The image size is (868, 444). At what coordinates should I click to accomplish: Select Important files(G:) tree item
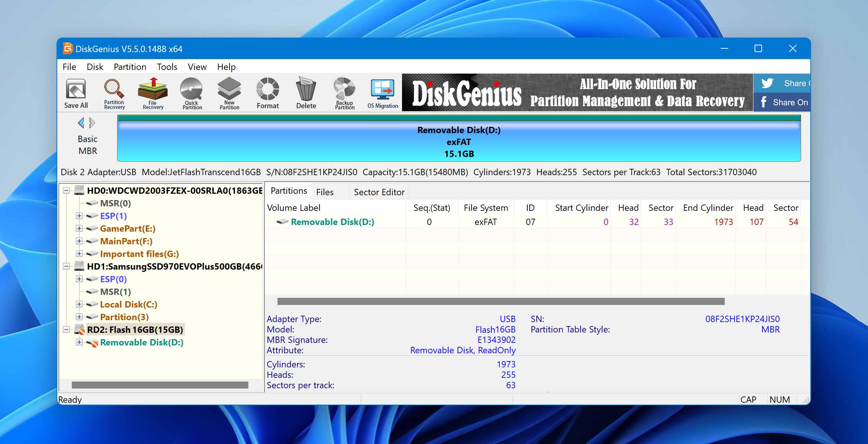pyautogui.click(x=139, y=254)
